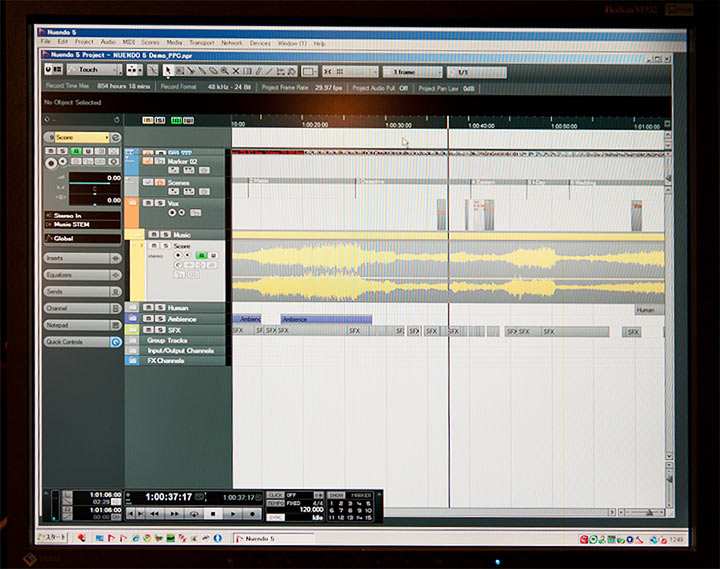Mute the SFX track
The width and height of the screenshot is (720, 569).
(x=148, y=330)
